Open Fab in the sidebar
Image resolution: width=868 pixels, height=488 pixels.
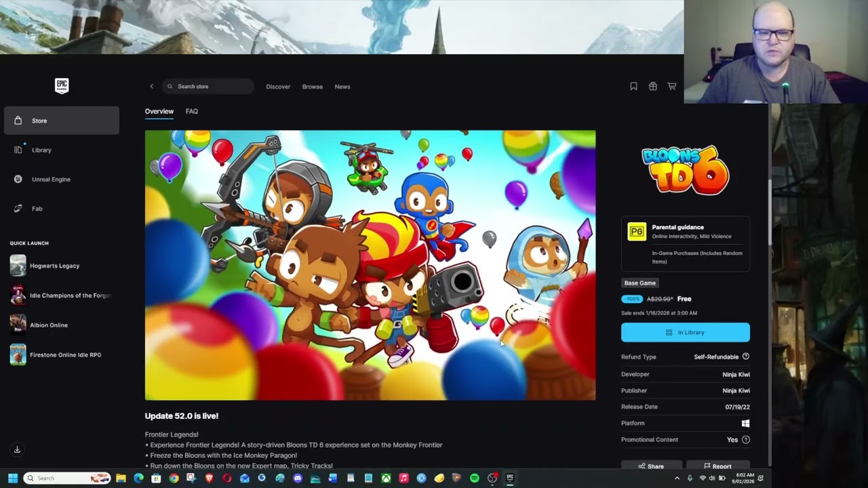pos(61,209)
